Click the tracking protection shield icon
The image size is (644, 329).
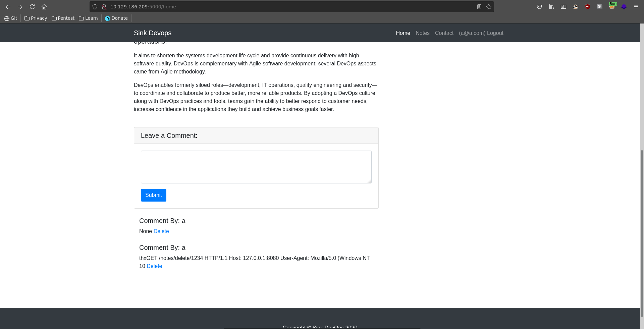point(95,7)
